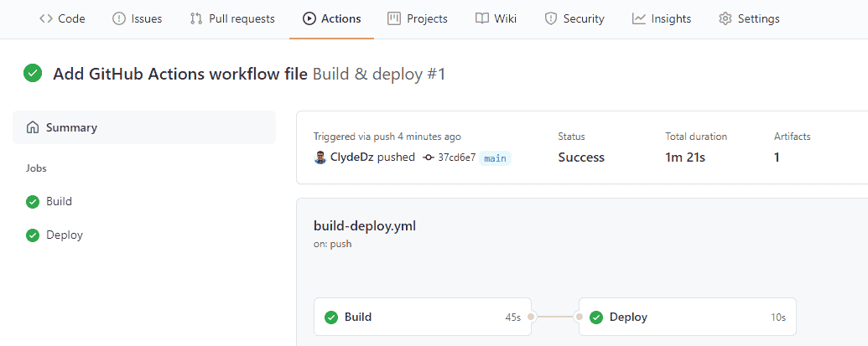Click the sidebar Build green check icon
The width and height of the screenshot is (868, 346).
tap(33, 202)
